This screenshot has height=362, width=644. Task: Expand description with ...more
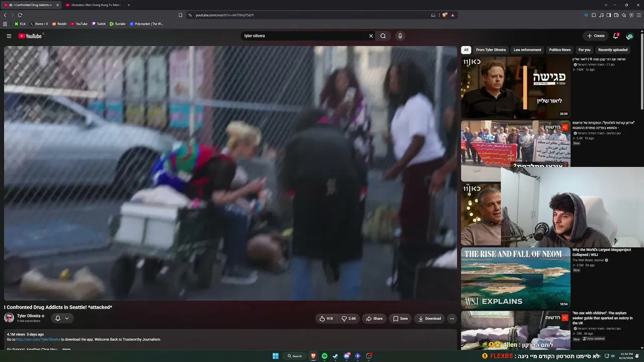[x=66, y=349]
